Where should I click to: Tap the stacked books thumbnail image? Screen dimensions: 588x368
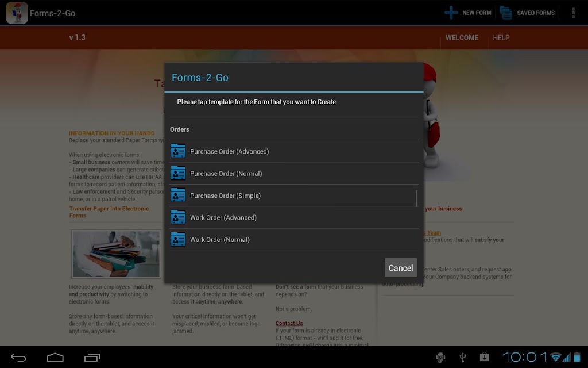(116, 254)
